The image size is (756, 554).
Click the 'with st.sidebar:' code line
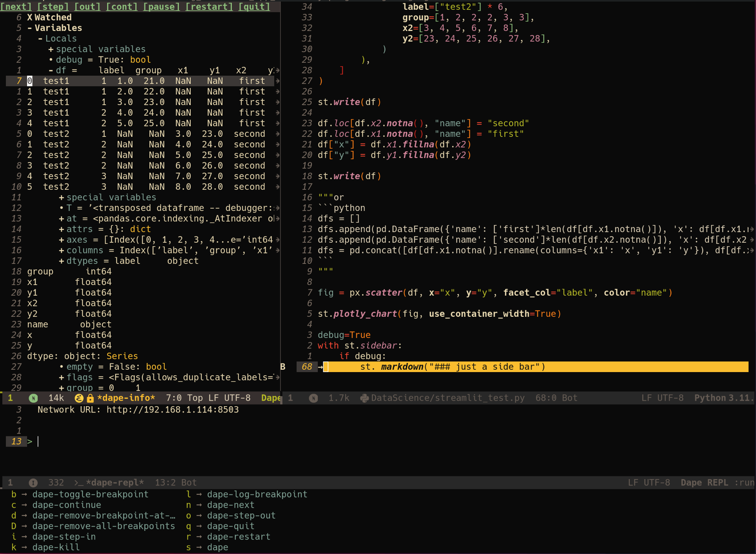coord(360,345)
